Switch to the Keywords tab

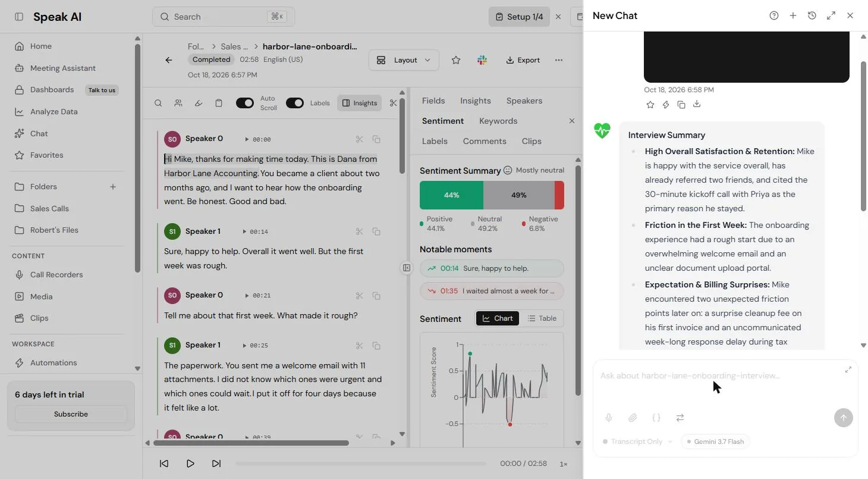tap(498, 121)
